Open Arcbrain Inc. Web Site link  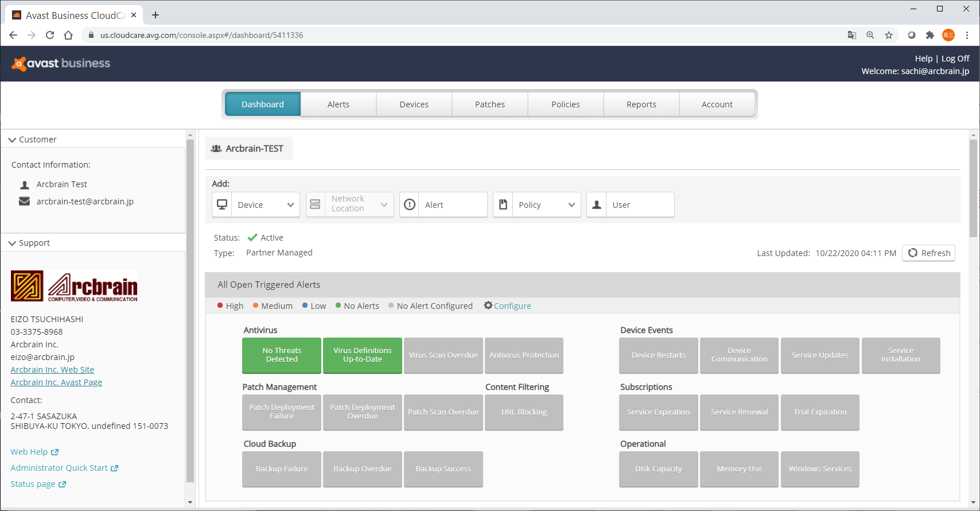(52, 370)
